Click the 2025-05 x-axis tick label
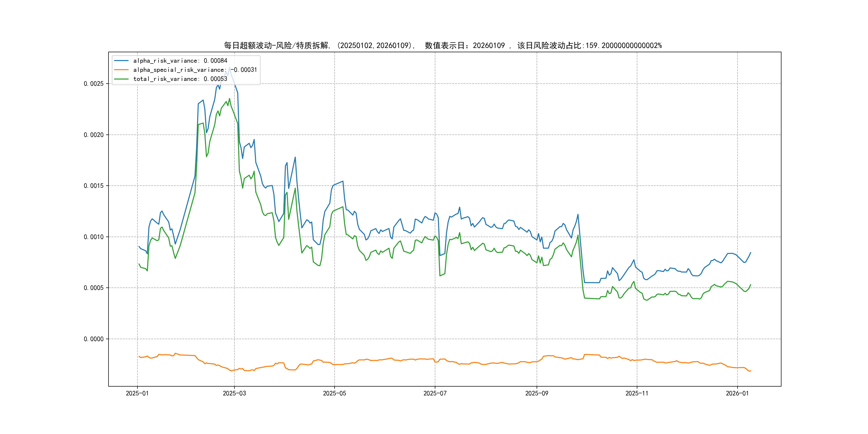868x434 pixels. pos(334,393)
